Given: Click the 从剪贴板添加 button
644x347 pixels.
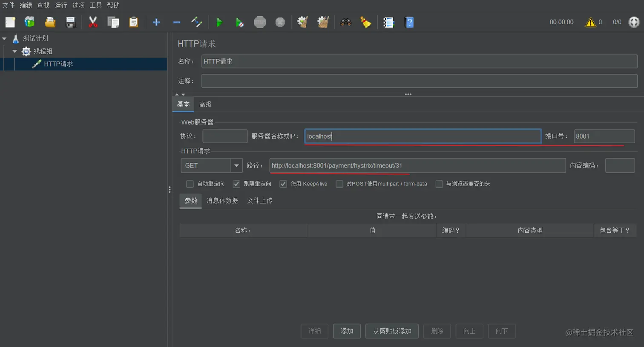Looking at the screenshot, I should pyautogui.click(x=392, y=331).
